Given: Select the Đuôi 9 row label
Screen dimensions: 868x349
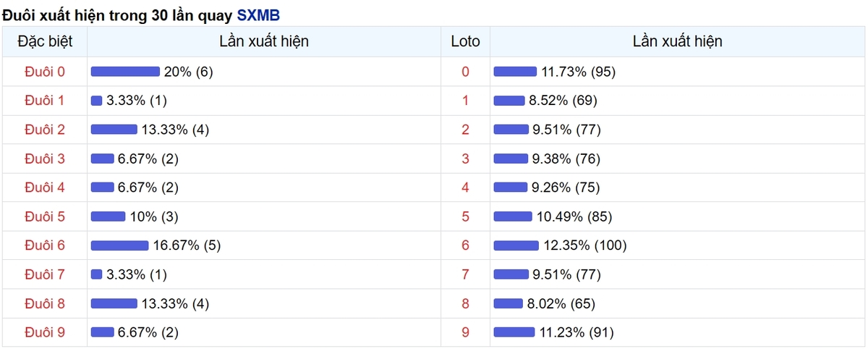Looking at the screenshot, I should click(45, 332).
